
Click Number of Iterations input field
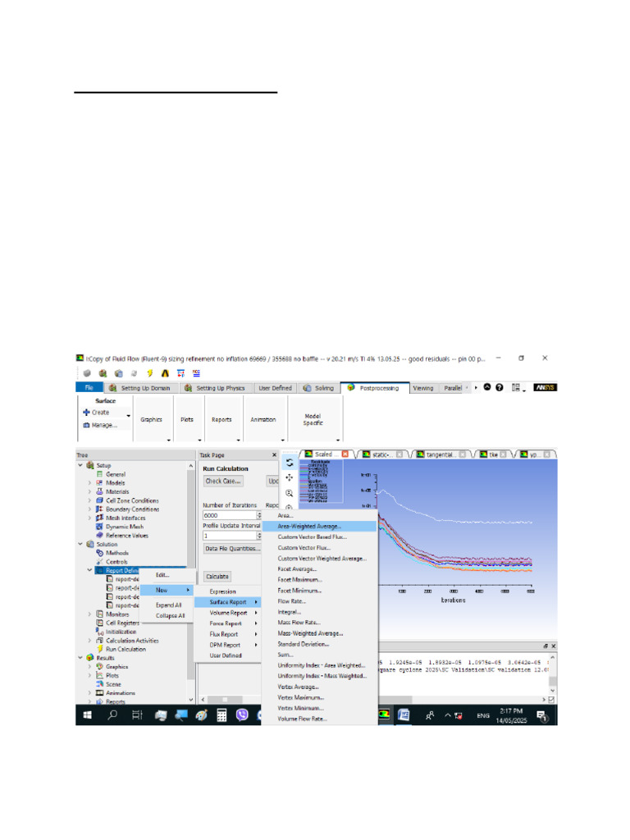[230, 515]
